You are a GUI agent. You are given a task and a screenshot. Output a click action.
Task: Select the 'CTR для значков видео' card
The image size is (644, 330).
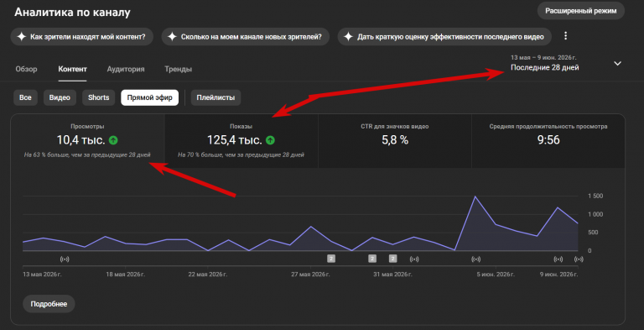tap(395, 141)
